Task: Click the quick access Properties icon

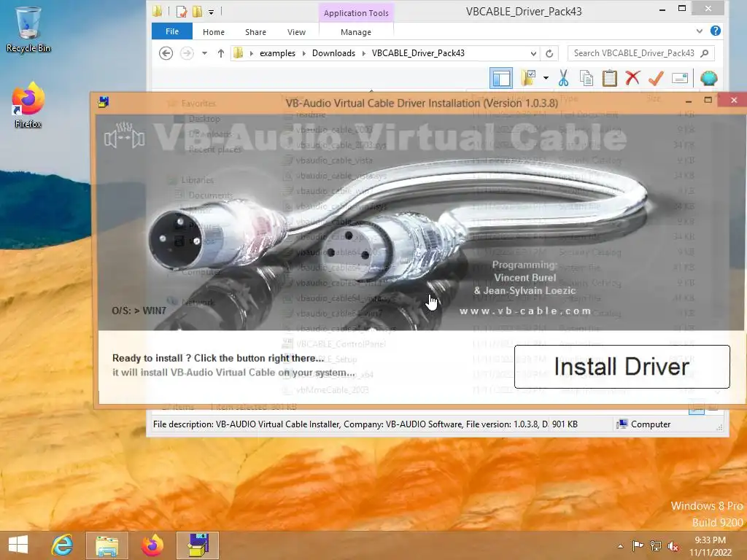Action: (x=182, y=11)
